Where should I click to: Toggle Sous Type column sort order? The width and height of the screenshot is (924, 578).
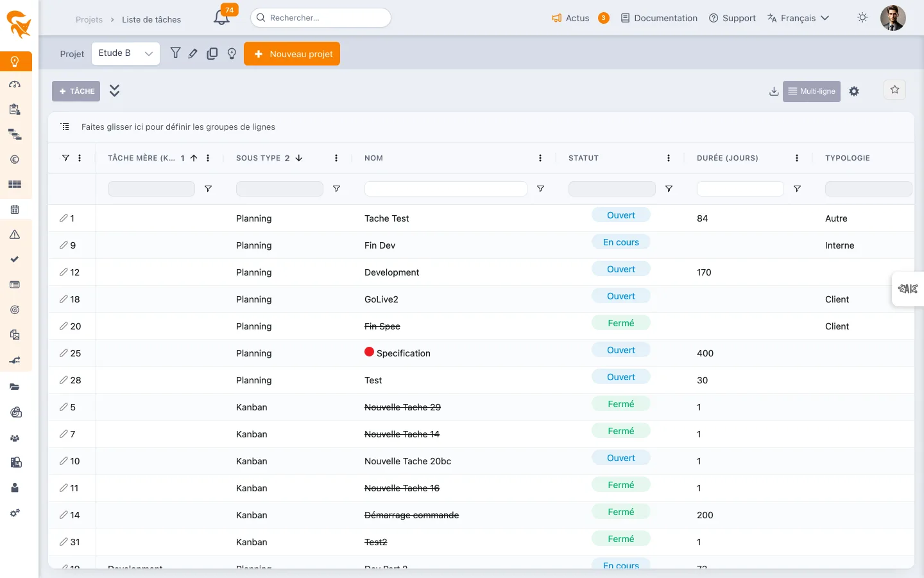299,158
